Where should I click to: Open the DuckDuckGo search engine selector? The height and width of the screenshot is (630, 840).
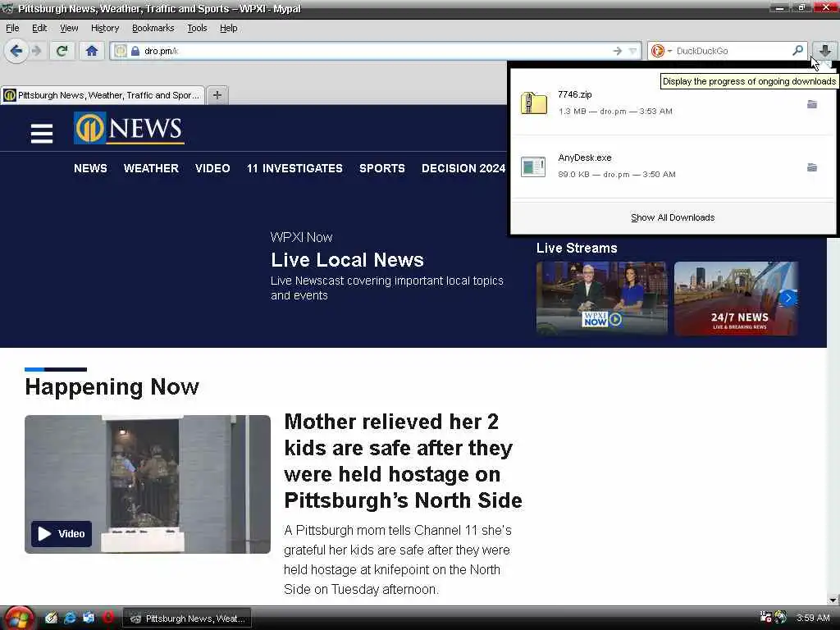pyautogui.click(x=661, y=51)
